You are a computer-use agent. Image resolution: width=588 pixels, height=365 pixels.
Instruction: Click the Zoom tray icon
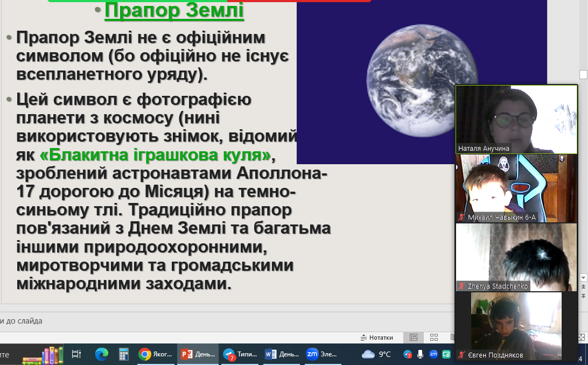coord(433,354)
